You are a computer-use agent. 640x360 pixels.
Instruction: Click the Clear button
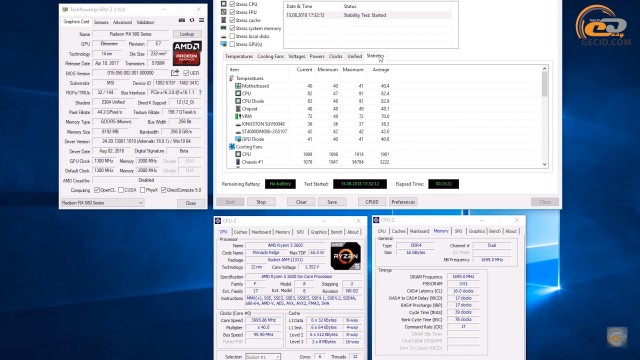click(301, 202)
